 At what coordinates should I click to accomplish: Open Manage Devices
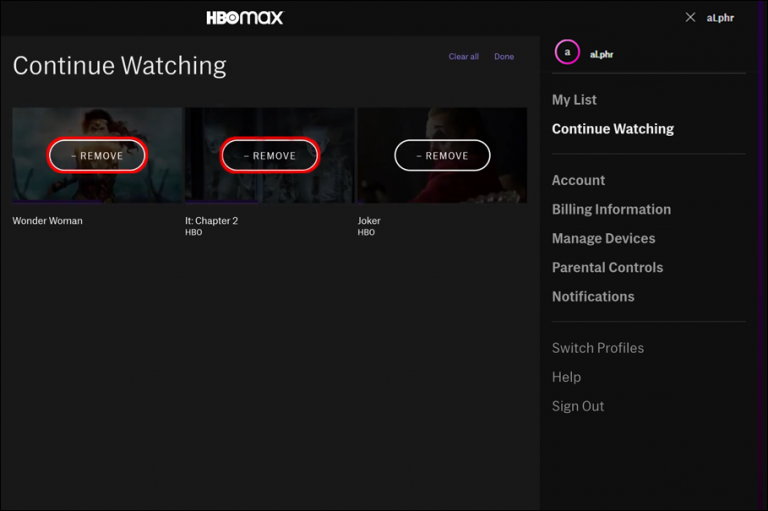(603, 239)
